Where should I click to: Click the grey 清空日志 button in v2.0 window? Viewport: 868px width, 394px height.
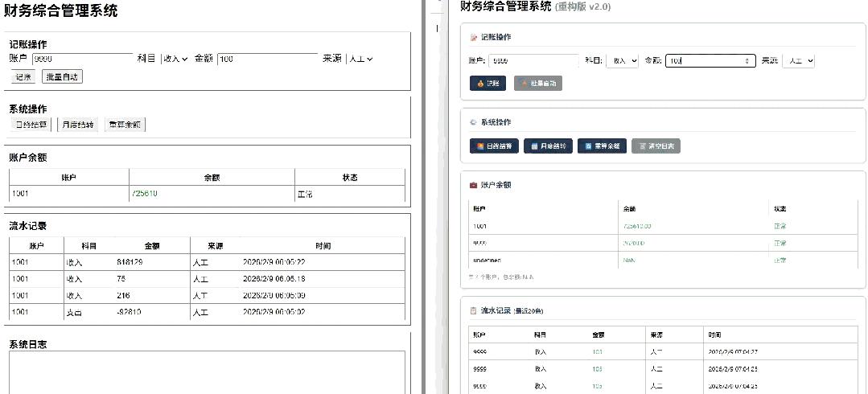[656, 146]
